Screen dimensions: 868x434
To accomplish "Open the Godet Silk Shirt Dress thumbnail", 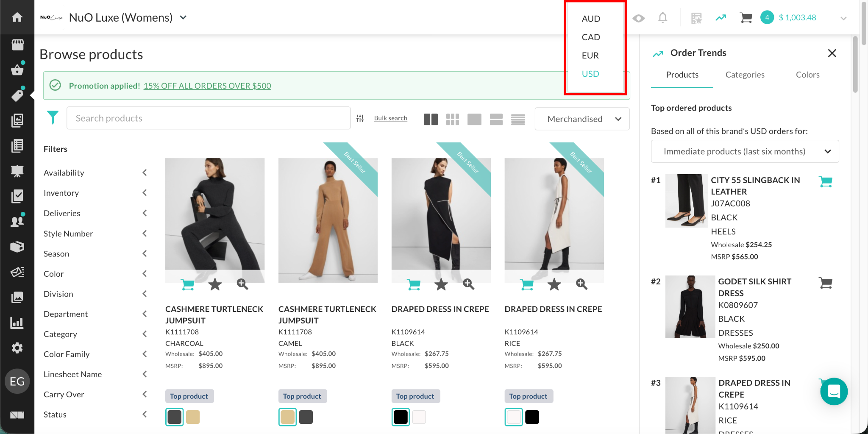I will 690,306.
